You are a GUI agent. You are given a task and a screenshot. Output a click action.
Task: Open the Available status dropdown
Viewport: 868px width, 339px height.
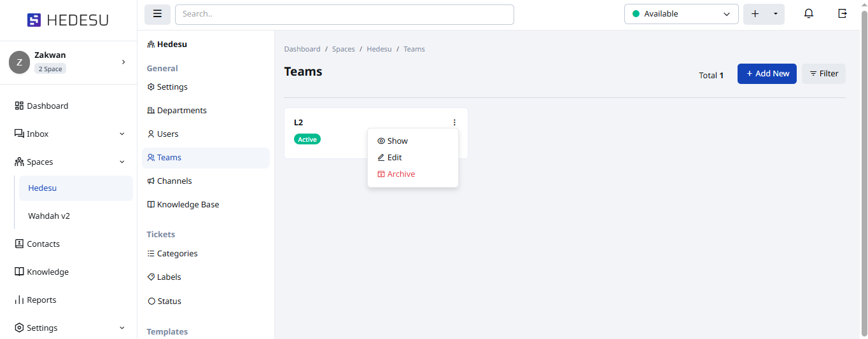(x=681, y=14)
